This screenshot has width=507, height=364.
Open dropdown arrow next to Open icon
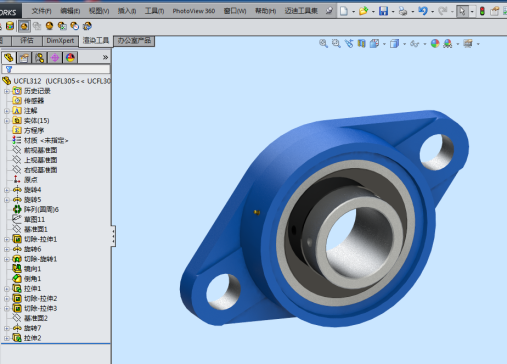(x=373, y=12)
